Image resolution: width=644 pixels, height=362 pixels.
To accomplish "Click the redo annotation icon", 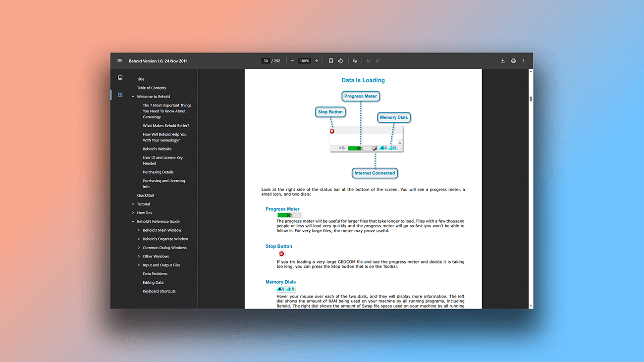I will [x=377, y=60].
